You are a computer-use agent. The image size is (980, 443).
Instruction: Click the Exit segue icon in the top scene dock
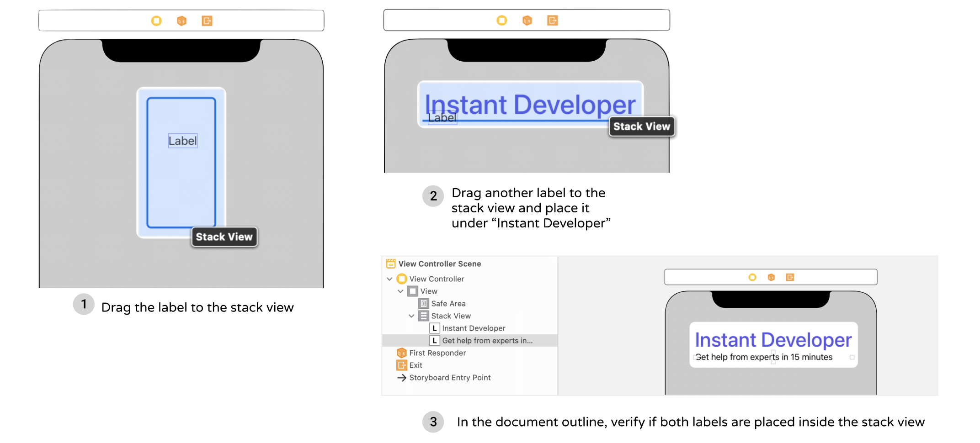[206, 21]
